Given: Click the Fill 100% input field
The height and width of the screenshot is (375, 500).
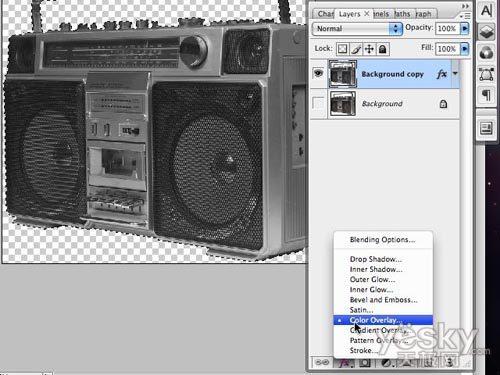Looking at the screenshot, I should click(447, 49).
